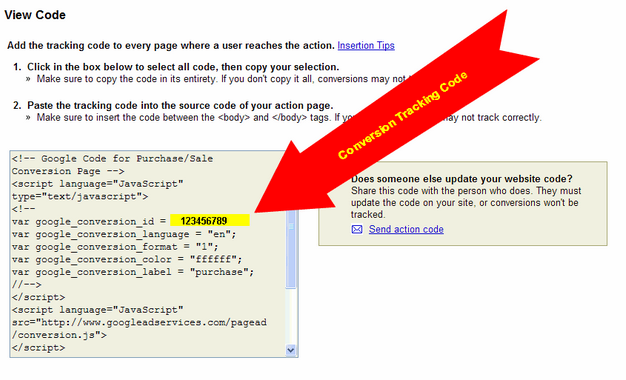Viewport: 626px width, 380px height.
Task: Click the 'Google Code for Purchase/Sale' comment line
Action: [x=113, y=158]
